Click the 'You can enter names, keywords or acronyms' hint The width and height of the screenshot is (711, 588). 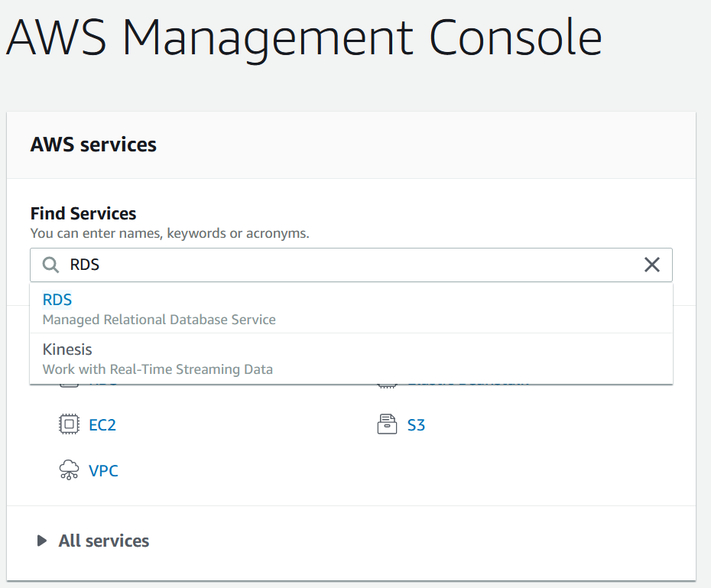click(x=170, y=233)
